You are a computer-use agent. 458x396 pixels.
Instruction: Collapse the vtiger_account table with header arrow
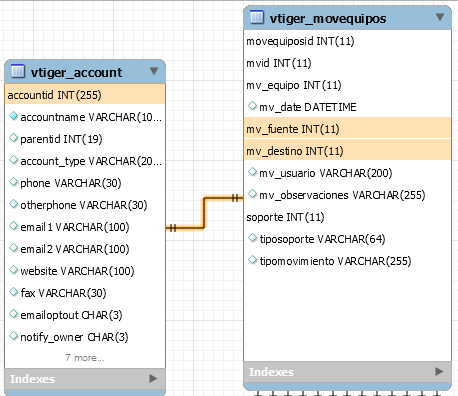[x=154, y=71]
